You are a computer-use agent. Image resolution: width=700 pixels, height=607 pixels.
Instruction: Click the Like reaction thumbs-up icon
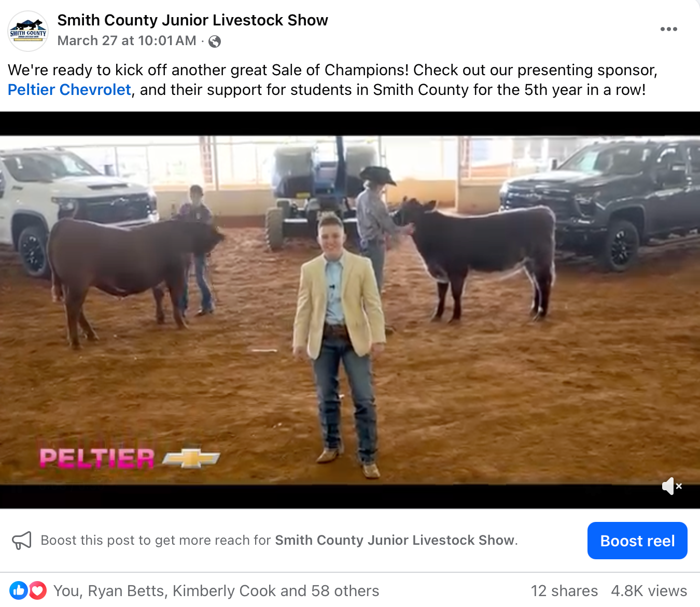click(x=18, y=590)
